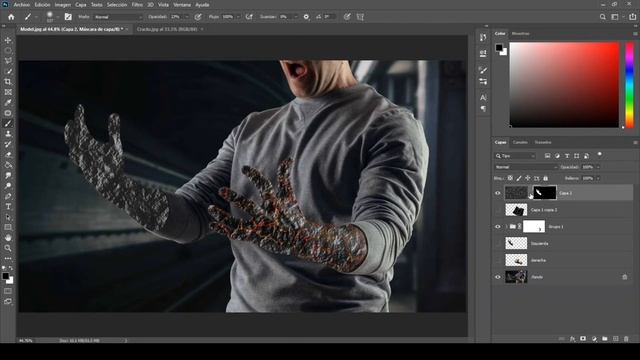Open the Imagen menu
Screen dimensions: 640x360
[x=62, y=5]
